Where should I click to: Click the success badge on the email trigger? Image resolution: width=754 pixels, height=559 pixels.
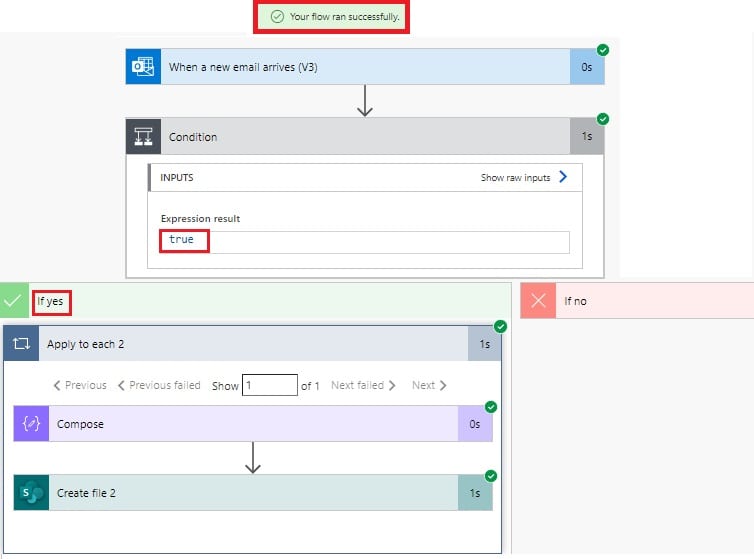[x=603, y=50]
